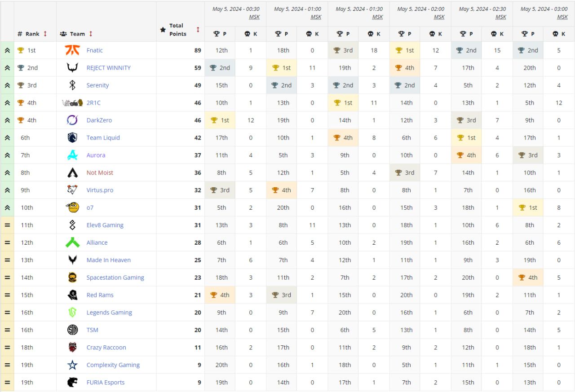Click Team Liquid's 1st placement cell

click(x=467, y=138)
